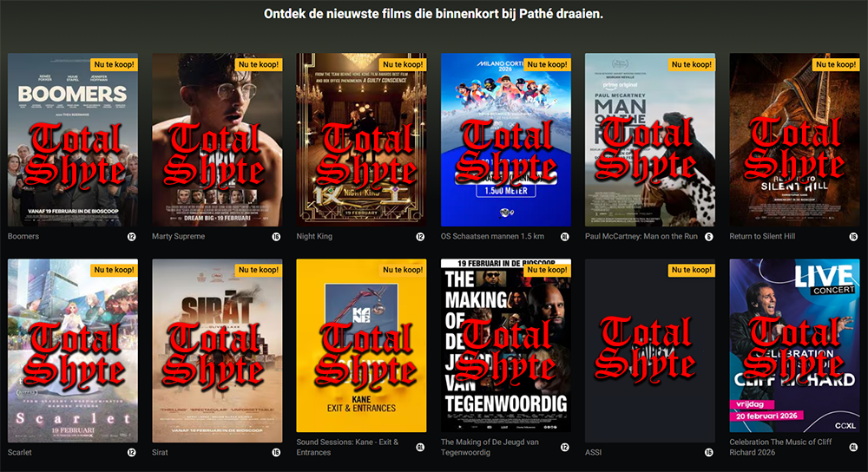Click the 12 rating icon beside Scarlet
Screen dimensions: 868x472
pos(132,452)
